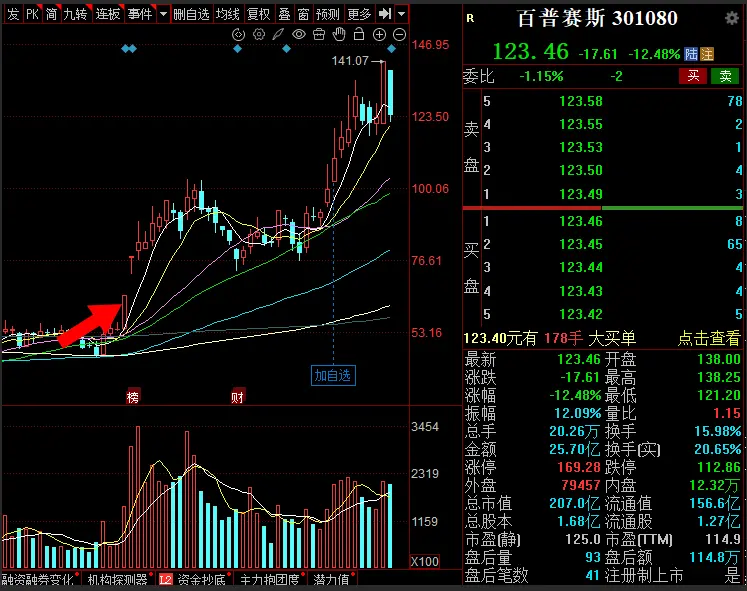The width and height of the screenshot is (747, 591).
Task: Zoom out chart with minus icon
Action: coord(399,35)
